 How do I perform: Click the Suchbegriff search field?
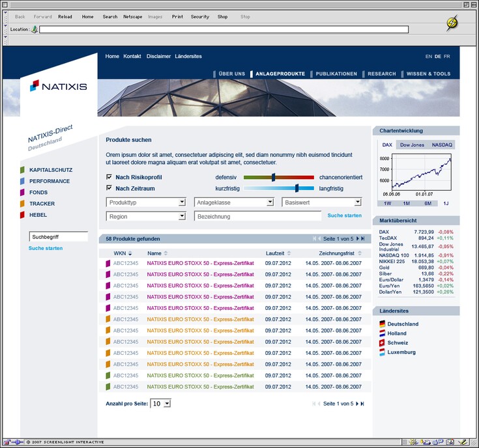(x=59, y=236)
